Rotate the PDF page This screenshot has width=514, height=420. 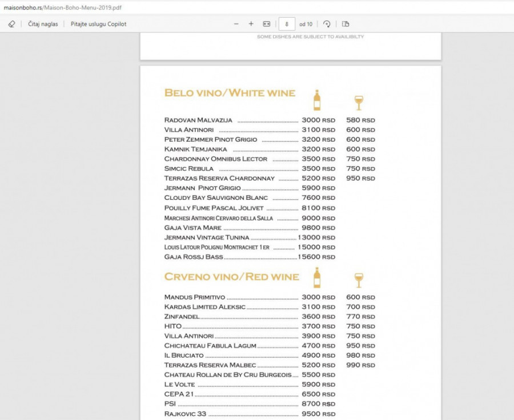point(327,24)
